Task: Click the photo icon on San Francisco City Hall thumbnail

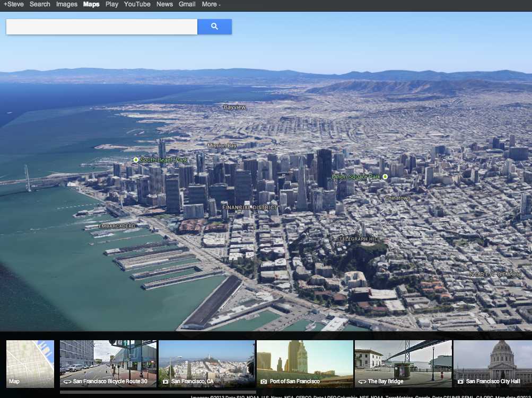Action: 460,381
